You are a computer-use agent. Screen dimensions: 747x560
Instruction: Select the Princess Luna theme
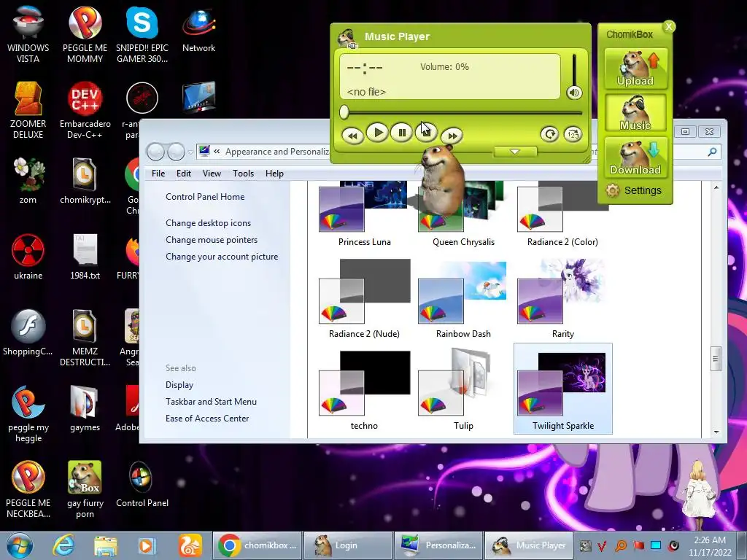365,214
